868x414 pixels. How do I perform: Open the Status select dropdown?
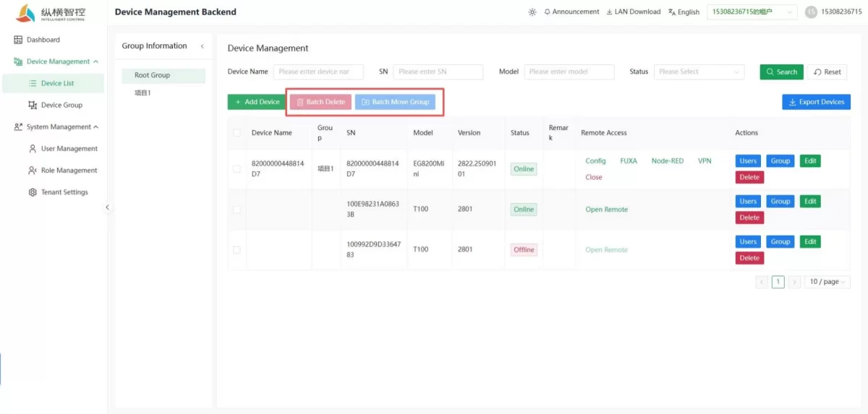[x=699, y=72]
